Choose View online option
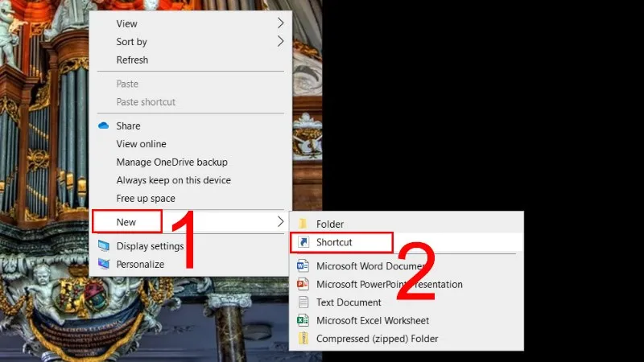The height and width of the screenshot is (362, 644). [191, 144]
